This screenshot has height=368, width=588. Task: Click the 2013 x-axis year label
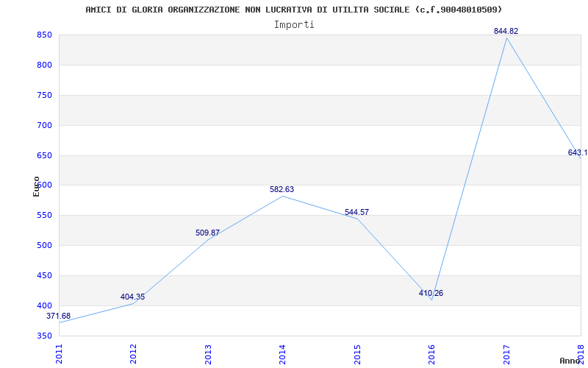pyautogui.click(x=208, y=355)
